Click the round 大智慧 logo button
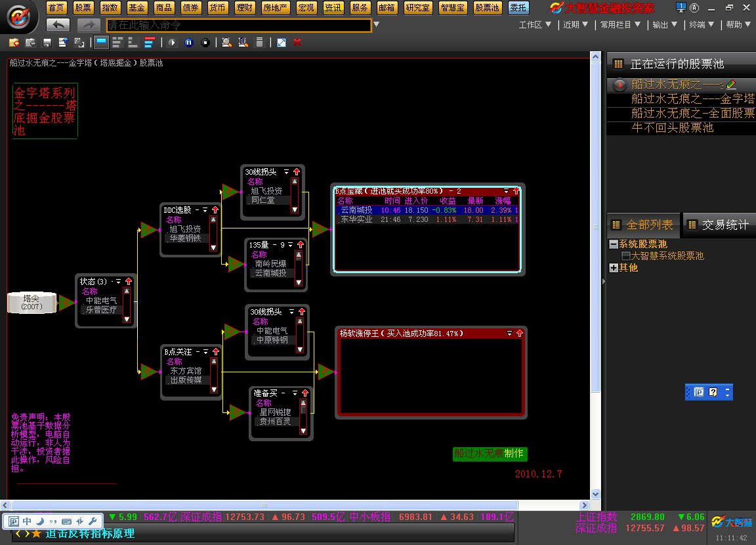Screen dimensions: 756x545 (18, 17)
